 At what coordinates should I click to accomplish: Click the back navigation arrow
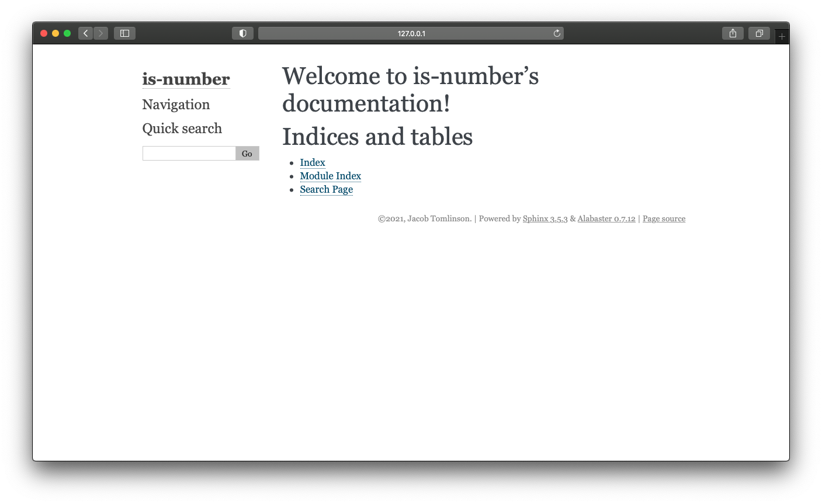pyautogui.click(x=85, y=33)
